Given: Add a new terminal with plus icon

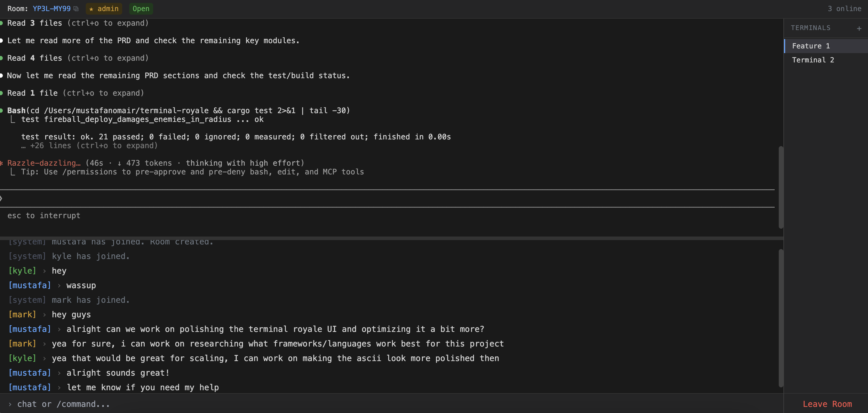Looking at the screenshot, I should click(x=859, y=28).
